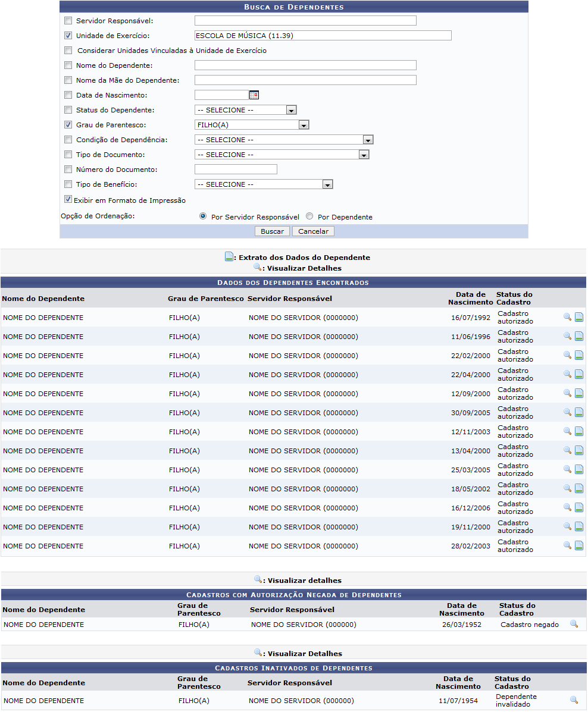588x712 pixels.
Task: Open data extract for dependent born 11/06/1996
Action: (x=578, y=337)
